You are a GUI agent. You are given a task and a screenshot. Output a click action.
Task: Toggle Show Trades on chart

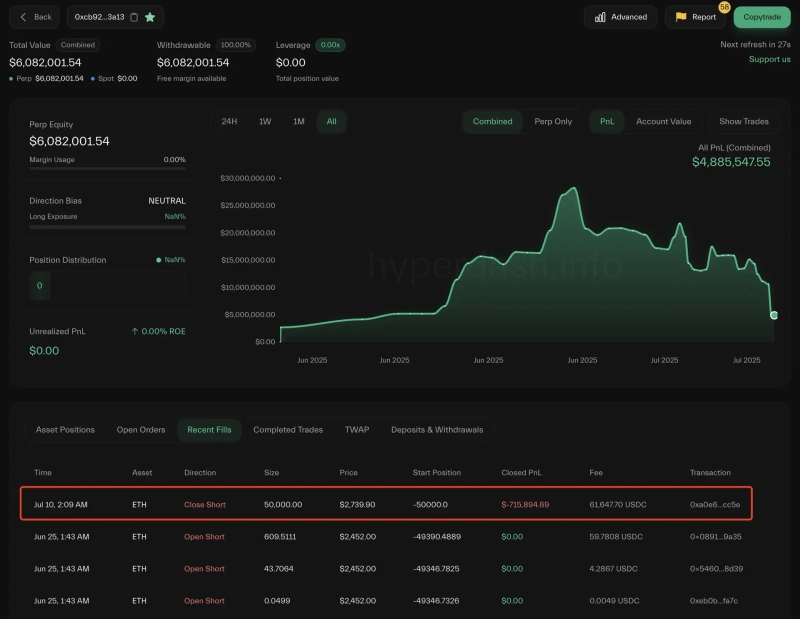tap(744, 121)
